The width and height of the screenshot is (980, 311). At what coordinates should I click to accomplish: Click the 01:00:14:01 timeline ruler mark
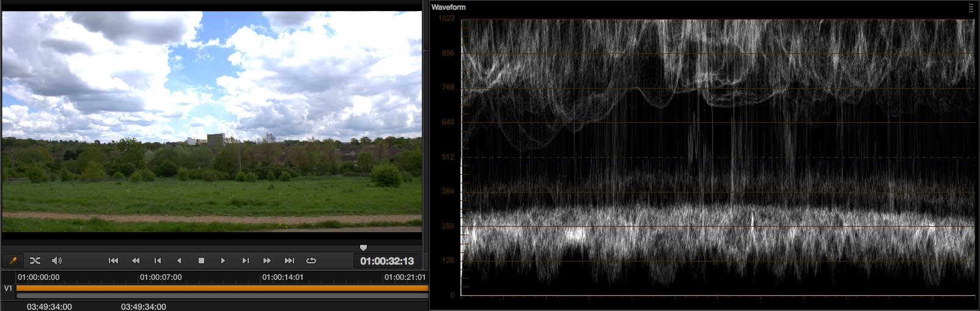coord(283,277)
